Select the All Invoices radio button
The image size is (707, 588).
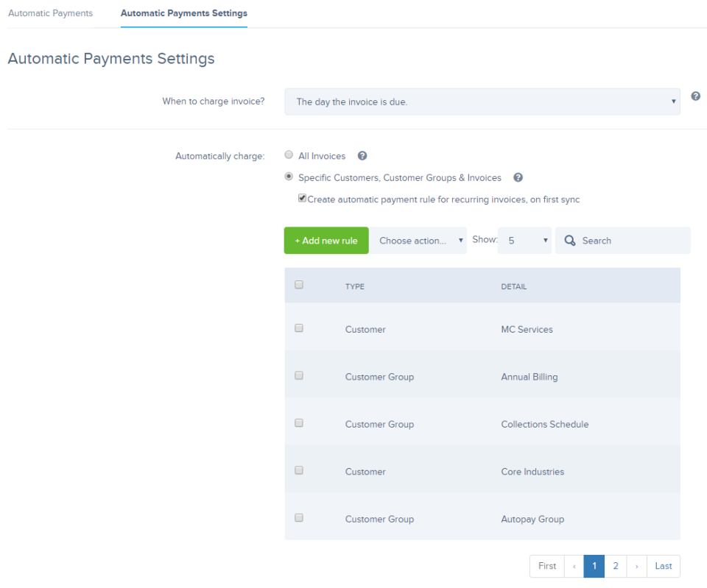click(x=289, y=155)
